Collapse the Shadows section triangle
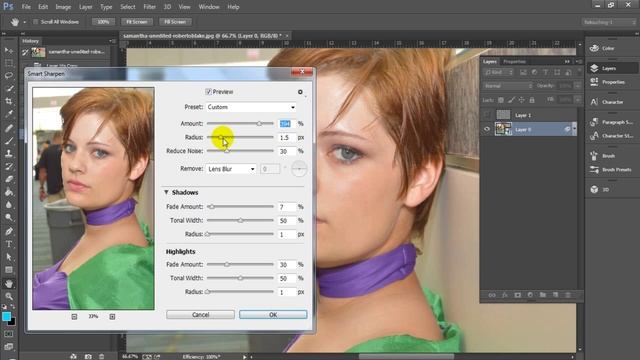This screenshot has height=360, width=640. 166,192
